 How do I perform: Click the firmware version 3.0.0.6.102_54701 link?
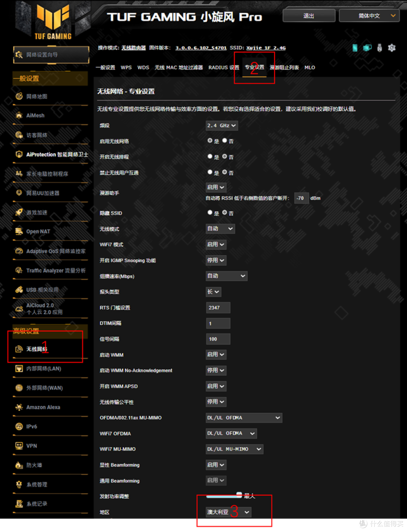coord(201,48)
